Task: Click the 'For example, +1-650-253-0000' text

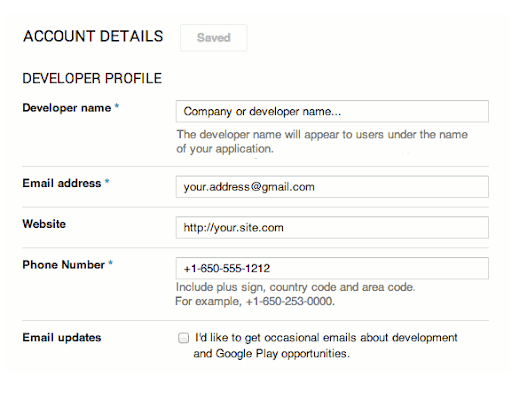Action: coord(255,301)
